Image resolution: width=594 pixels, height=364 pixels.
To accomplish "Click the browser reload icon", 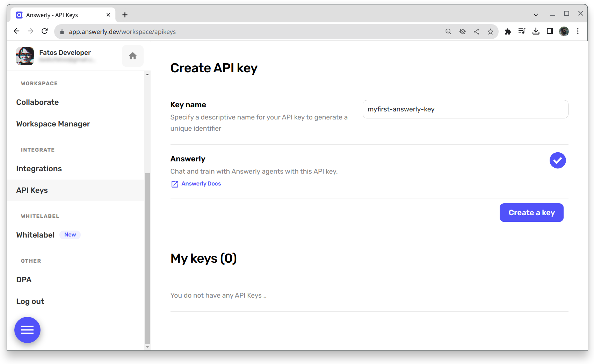I will coord(45,31).
